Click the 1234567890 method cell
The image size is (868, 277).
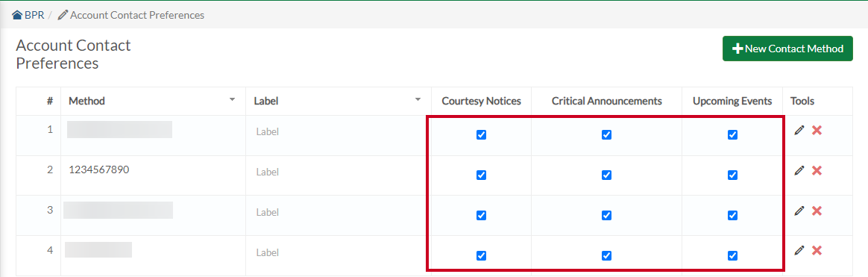click(154, 175)
